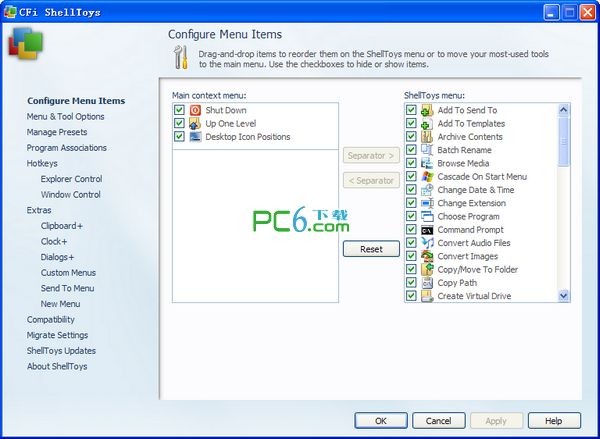Uncheck the Copy Path checkbox
Viewport: 600px width, 439px height.
tap(411, 283)
